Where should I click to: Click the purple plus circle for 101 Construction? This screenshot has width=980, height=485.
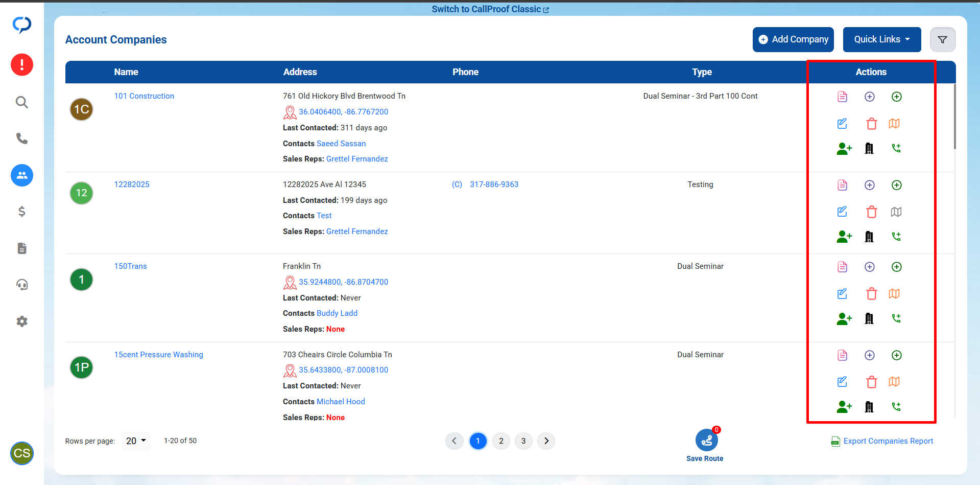pyautogui.click(x=870, y=97)
